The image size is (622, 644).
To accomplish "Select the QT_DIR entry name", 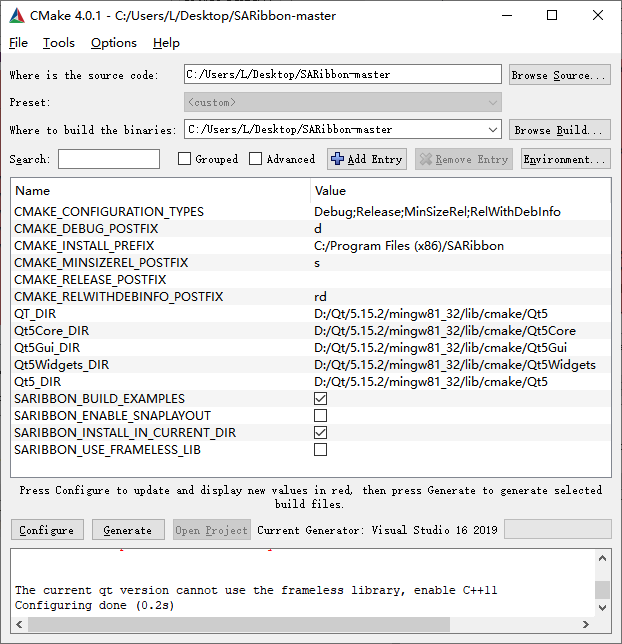I will pyautogui.click(x=35, y=314).
